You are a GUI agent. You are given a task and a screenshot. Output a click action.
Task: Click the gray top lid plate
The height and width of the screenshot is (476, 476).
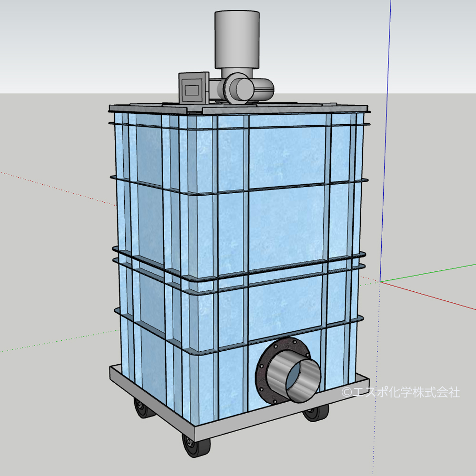(238, 109)
